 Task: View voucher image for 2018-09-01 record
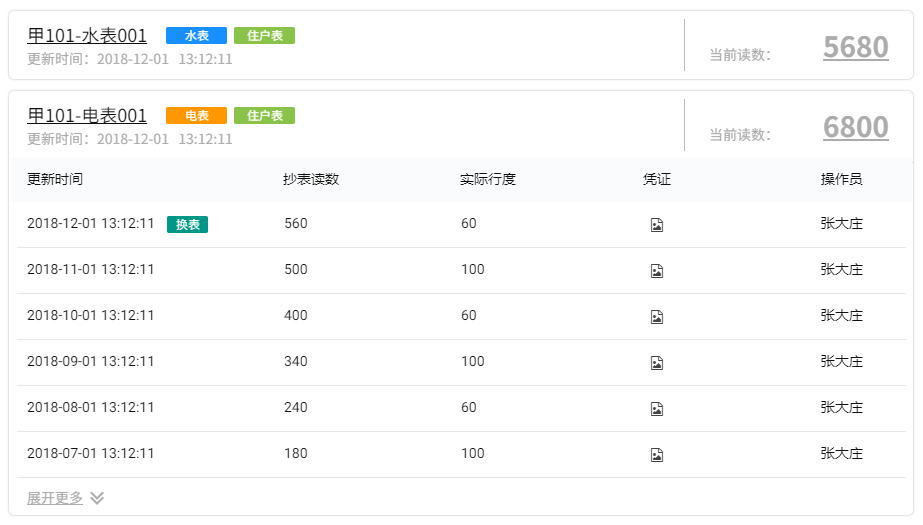click(657, 363)
